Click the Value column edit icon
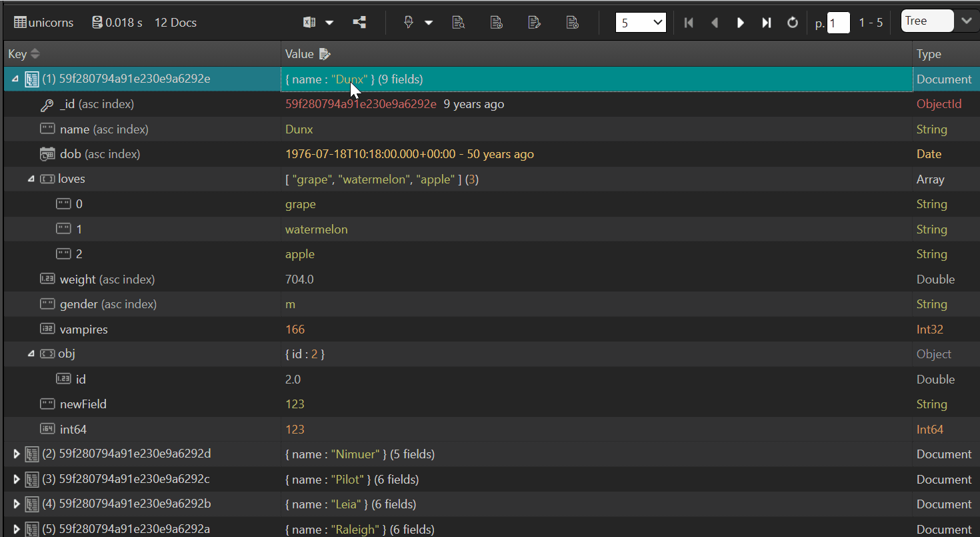Viewport: 980px width, 537px height. [x=325, y=54]
